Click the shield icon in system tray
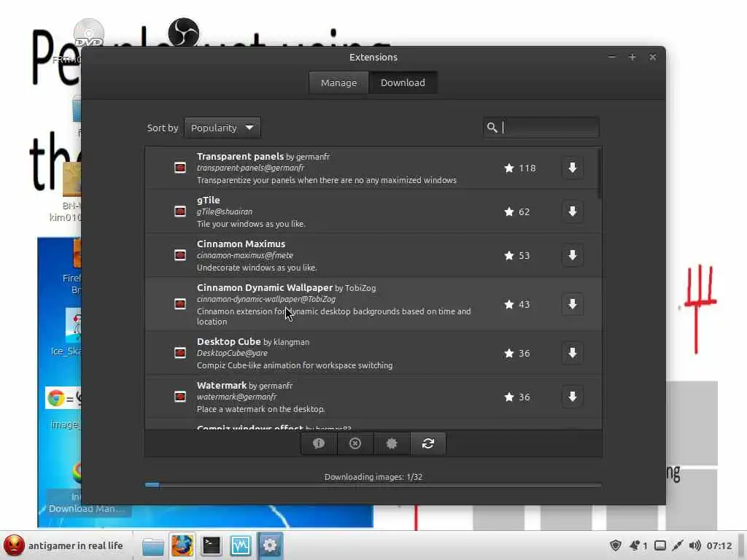747x560 pixels. tap(616, 545)
